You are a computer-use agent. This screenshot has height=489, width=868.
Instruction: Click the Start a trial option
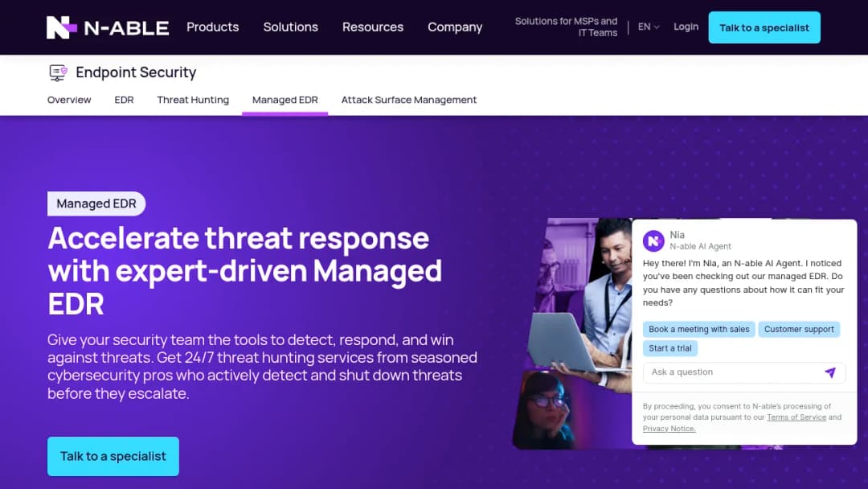click(x=669, y=348)
